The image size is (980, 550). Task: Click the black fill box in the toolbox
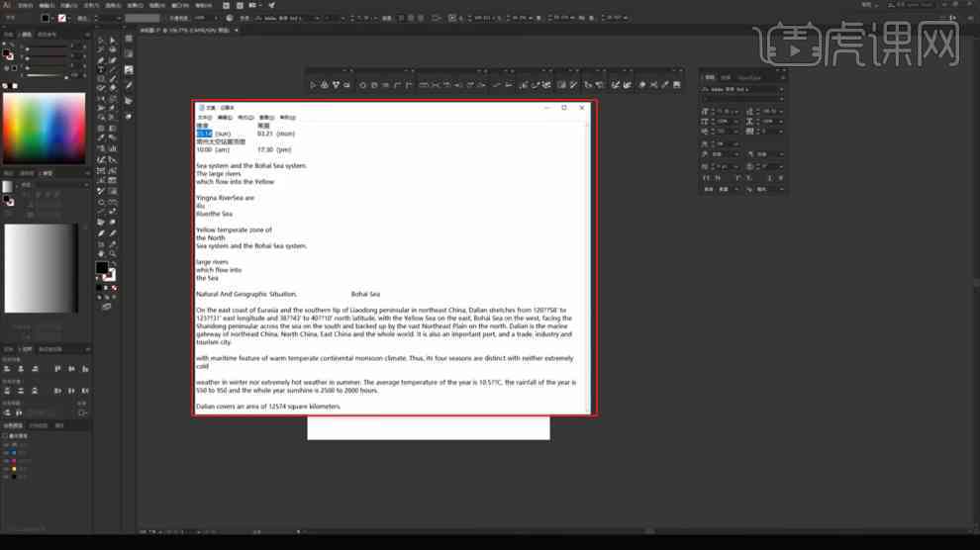[102, 267]
